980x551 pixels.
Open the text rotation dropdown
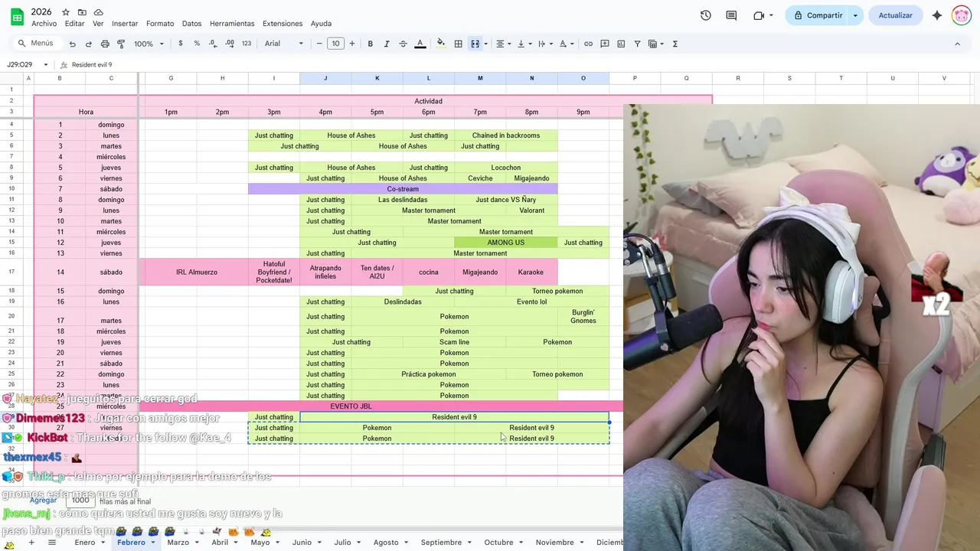(x=566, y=44)
